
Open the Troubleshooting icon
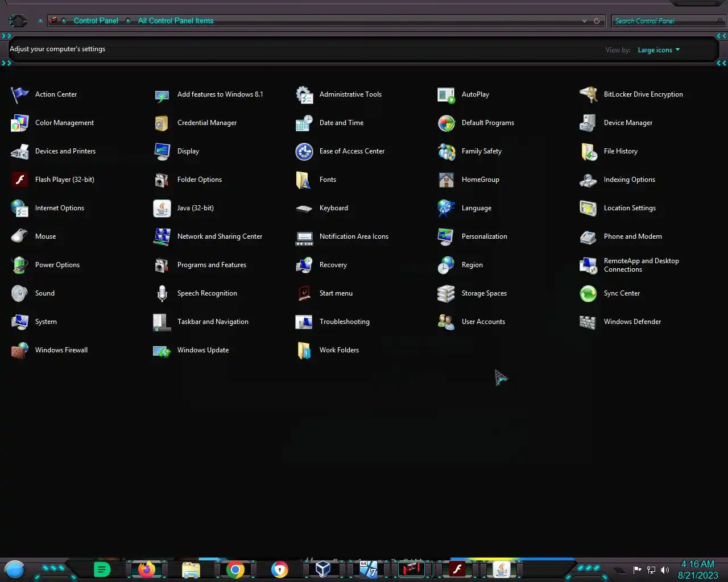click(304, 322)
